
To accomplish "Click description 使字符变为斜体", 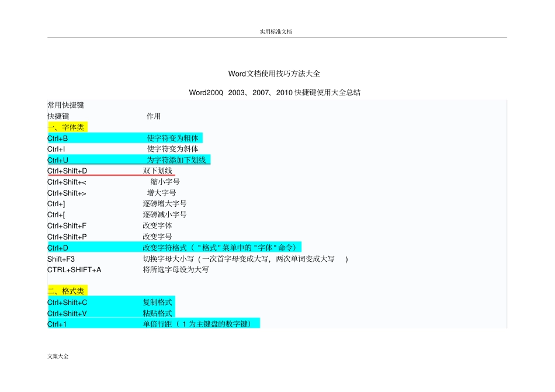I will coord(173,149).
